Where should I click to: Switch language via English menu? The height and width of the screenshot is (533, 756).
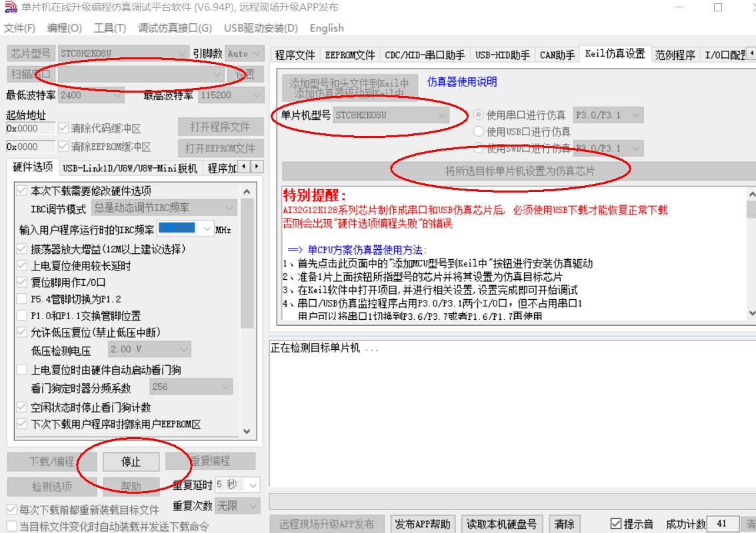tap(327, 28)
